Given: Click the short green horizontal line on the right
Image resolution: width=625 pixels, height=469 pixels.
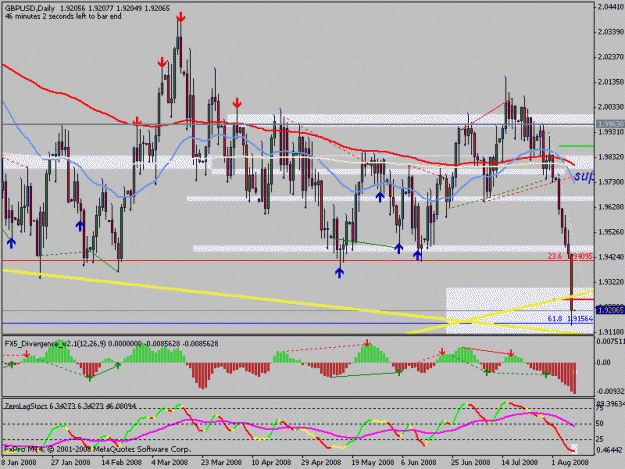Looking at the screenshot, I should 576,146.
